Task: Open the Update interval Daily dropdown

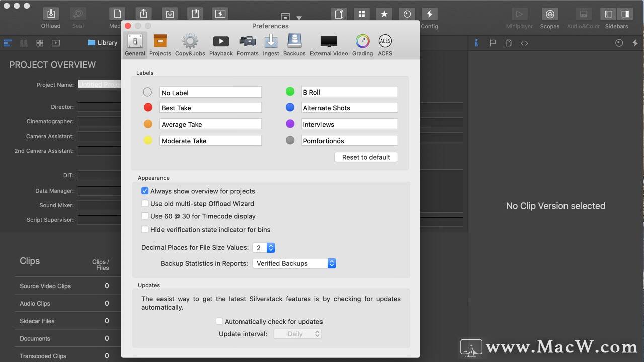Action: [x=297, y=334]
